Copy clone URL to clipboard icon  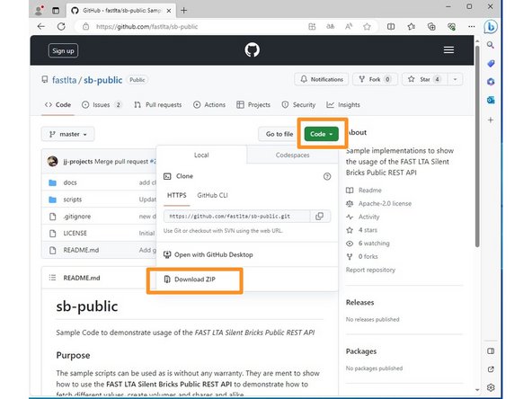(x=319, y=216)
